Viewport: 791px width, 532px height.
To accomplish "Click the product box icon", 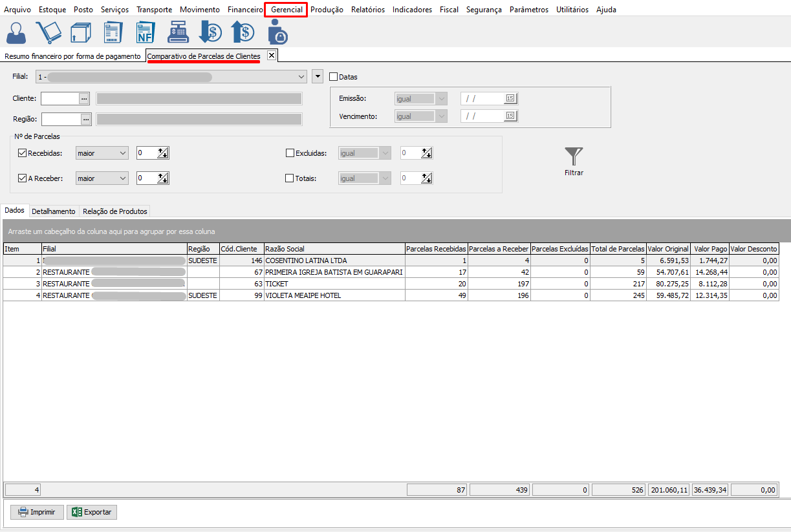I will click(x=80, y=32).
